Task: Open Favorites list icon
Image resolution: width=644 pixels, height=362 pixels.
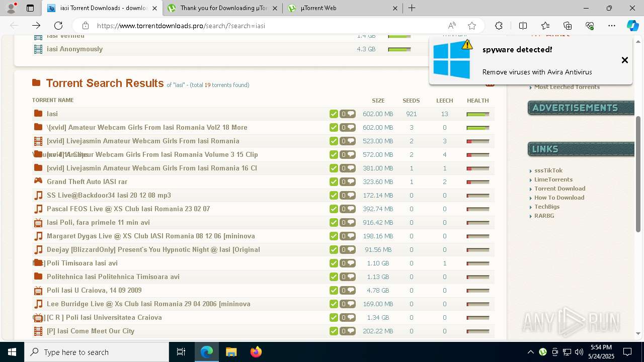Action: [545, 26]
